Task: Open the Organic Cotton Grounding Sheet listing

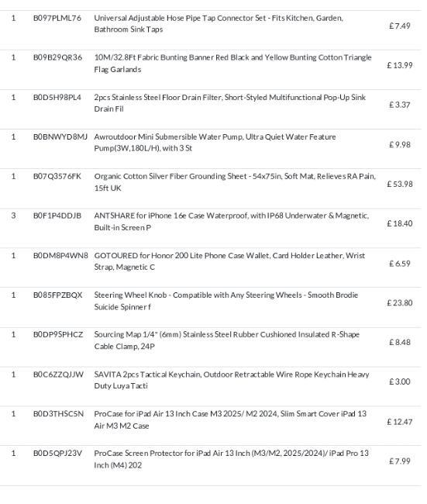Action: point(235,182)
